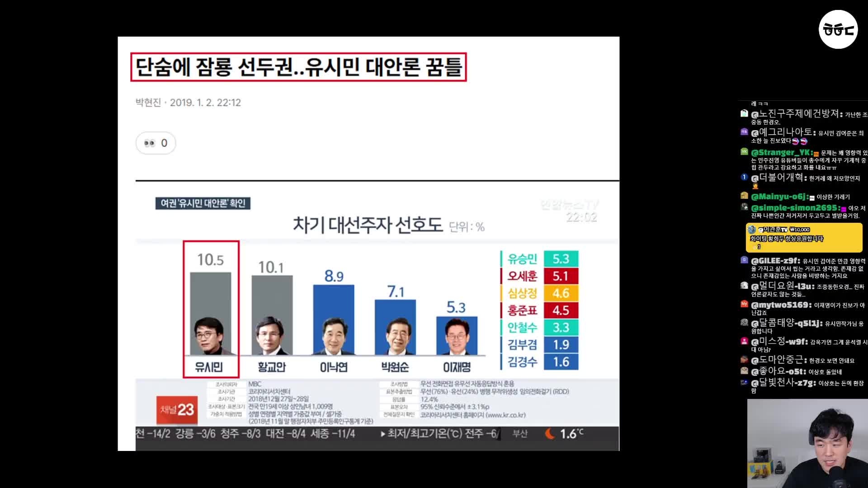This screenshot has height=488, width=868.
Task: Click the 황교안 candidate photo in the chart
Action: pyautogui.click(x=270, y=336)
